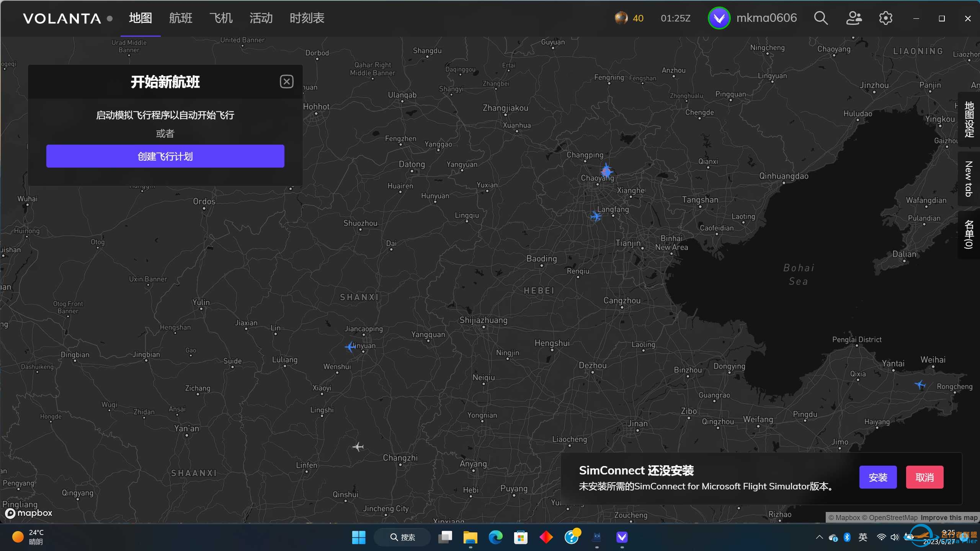Install SimConnect with 安装 button
Screen dimensions: 980x551
tap(878, 477)
